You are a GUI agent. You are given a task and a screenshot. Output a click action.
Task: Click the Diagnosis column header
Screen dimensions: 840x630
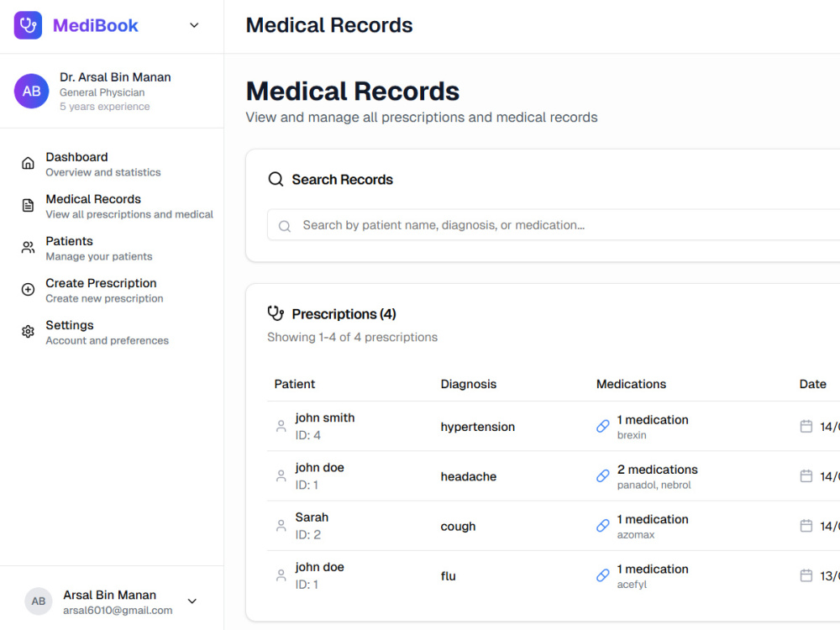tap(468, 384)
